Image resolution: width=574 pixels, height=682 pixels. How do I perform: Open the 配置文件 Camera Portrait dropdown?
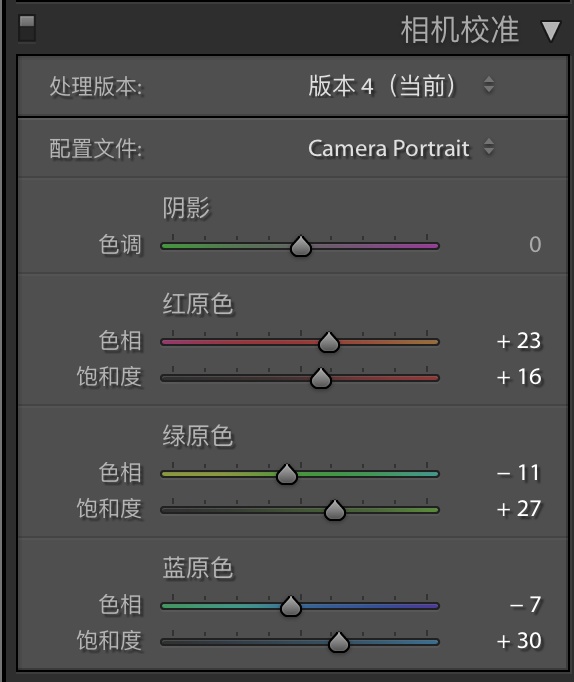click(401, 148)
